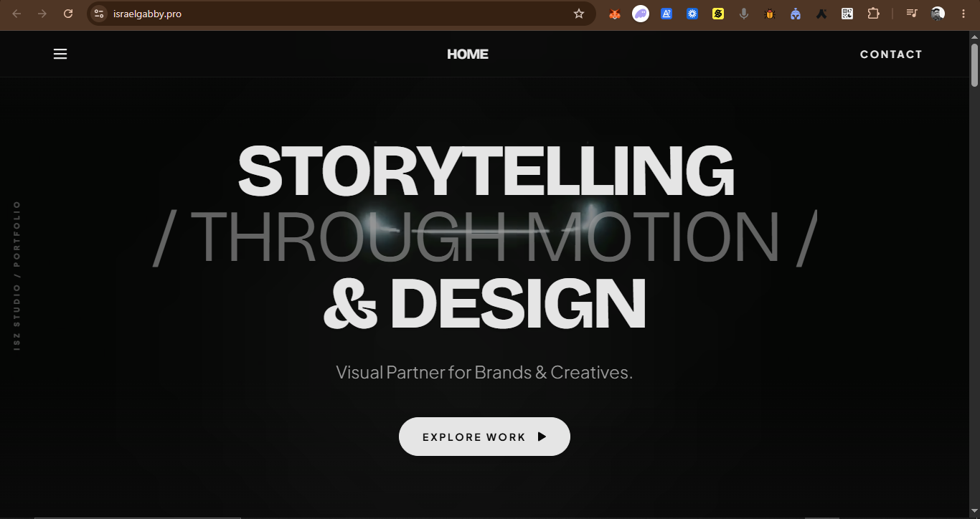Click Visual Partner for Brands & Creatives text

(484, 373)
